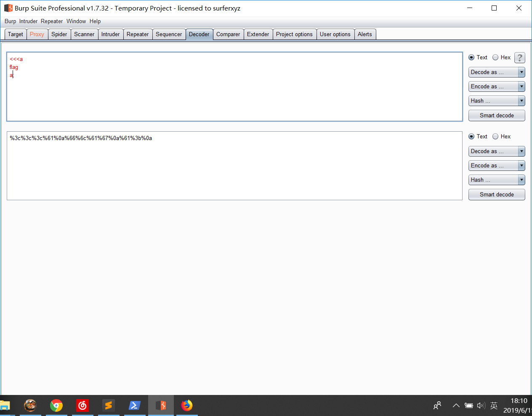
Task: Open the Hash dropdown for input
Action: coord(497,101)
